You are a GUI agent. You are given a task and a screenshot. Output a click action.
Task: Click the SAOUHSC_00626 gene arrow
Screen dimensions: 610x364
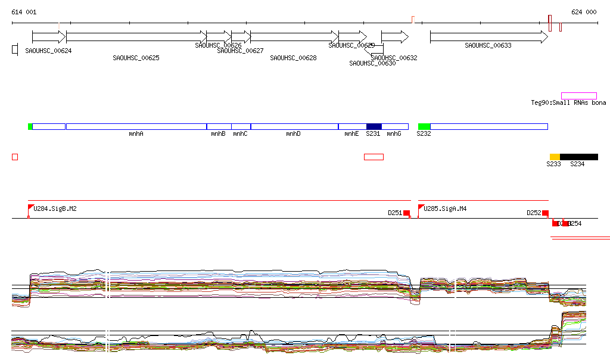tap(218, 37)
